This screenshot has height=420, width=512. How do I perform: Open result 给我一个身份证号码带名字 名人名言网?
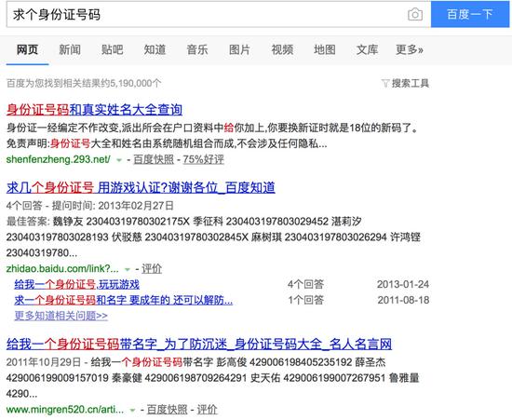click(199, 344)
